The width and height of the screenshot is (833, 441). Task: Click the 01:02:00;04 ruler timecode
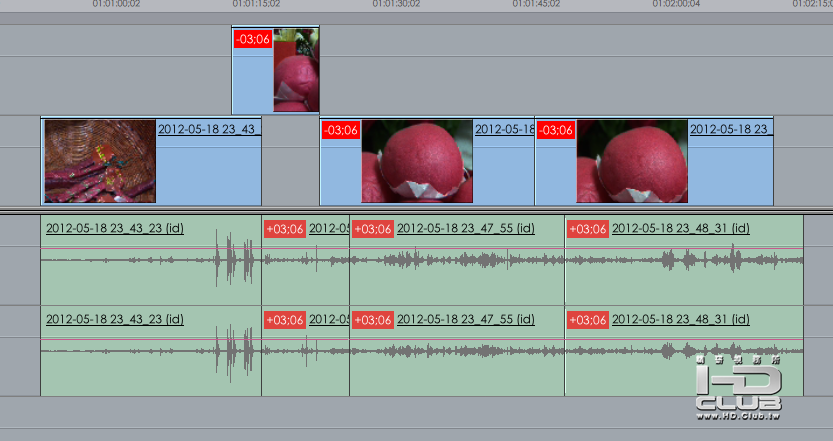click(x=676, y=4)
